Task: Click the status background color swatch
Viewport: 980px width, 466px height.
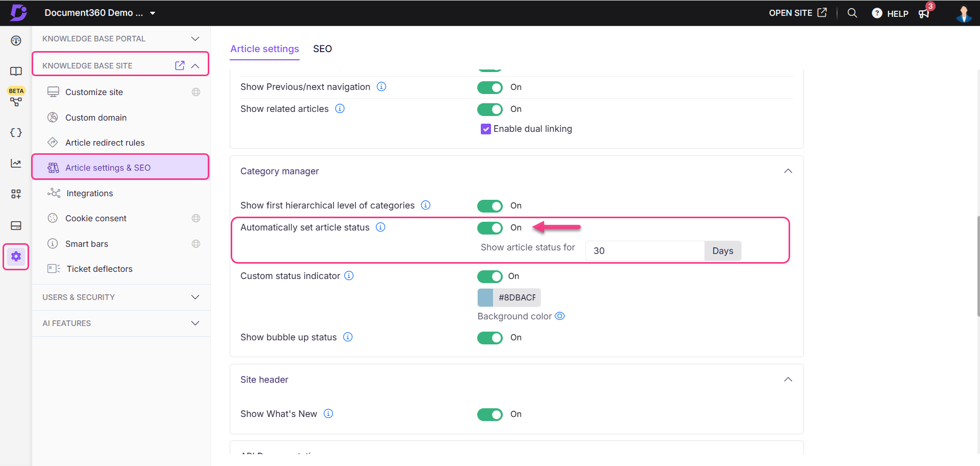Action: tap(485, 297)
